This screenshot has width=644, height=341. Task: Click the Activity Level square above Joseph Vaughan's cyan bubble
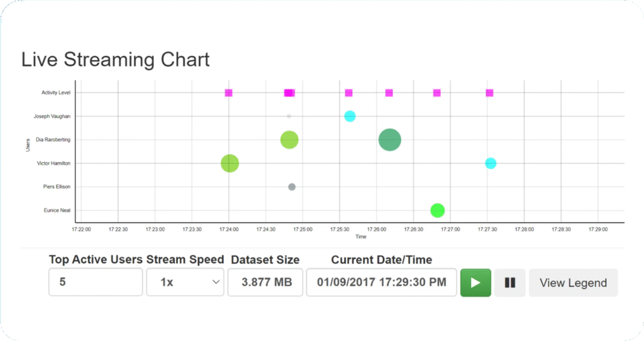pyautogui.click(x=349, y=93)
